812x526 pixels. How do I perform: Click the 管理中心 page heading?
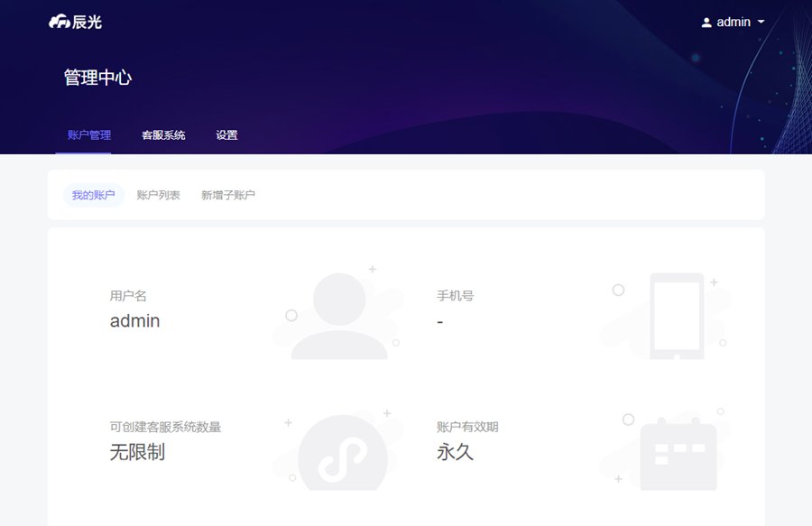[x=97, y=78]
